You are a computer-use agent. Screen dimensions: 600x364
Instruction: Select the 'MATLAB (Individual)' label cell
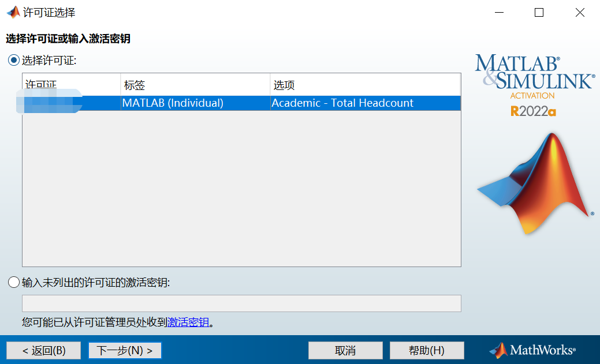[x=195, y=103]
